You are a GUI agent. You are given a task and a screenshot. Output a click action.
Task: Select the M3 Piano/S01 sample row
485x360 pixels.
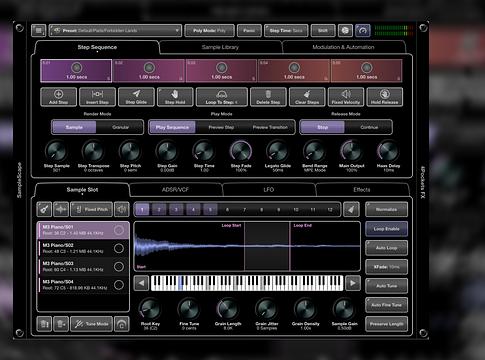pos(83,230)
